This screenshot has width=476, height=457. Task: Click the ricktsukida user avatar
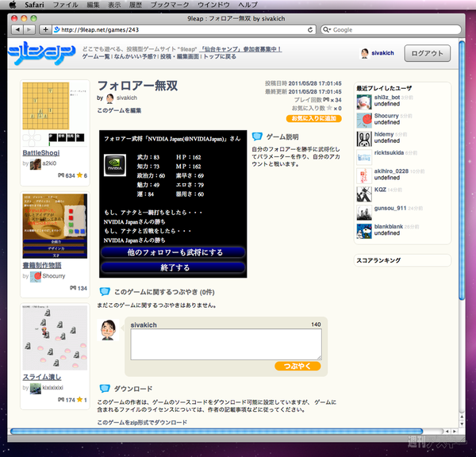coord(364,157)
